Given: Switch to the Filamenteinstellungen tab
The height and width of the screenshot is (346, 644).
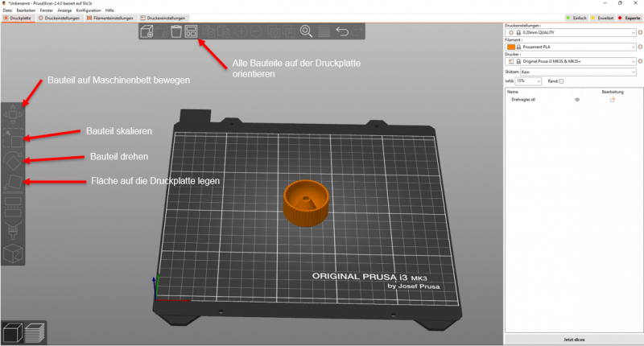Looking at the screenshot, I should 109,17.
